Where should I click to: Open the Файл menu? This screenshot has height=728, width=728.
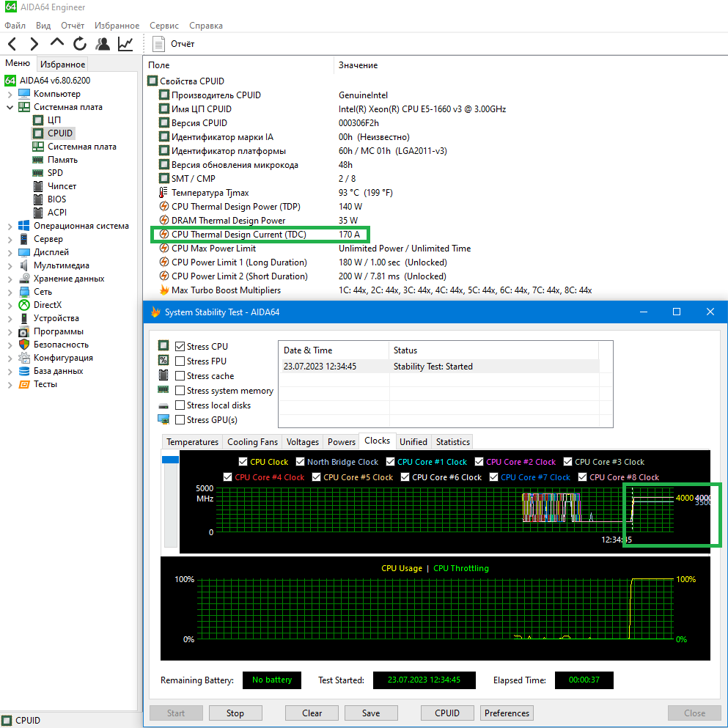(15, 26)
